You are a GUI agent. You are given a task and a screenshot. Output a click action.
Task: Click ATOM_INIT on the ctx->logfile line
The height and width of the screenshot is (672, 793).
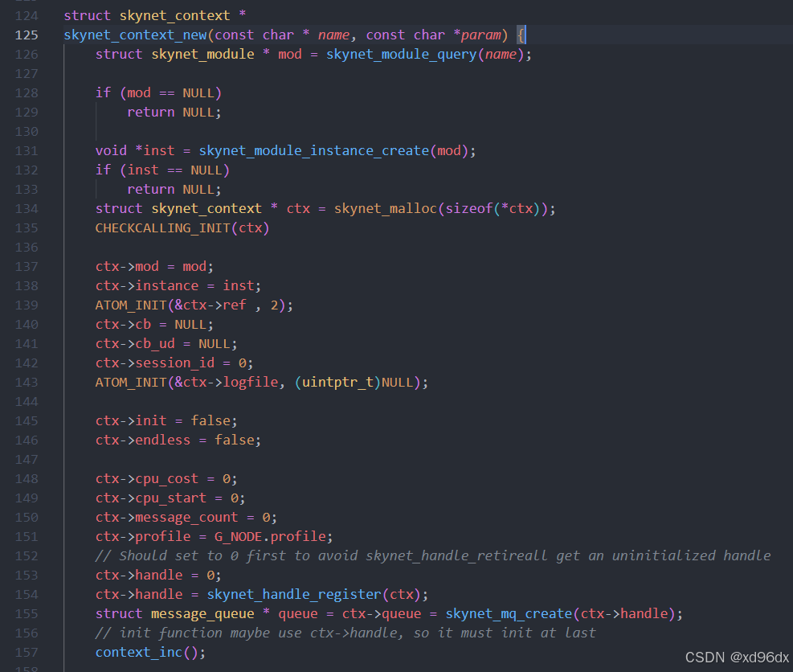point(131,382)
